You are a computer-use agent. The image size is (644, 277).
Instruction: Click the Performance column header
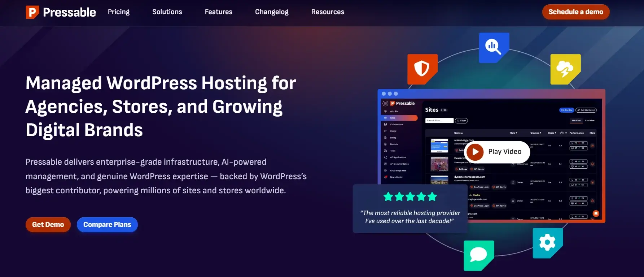[x=577, y=133]
